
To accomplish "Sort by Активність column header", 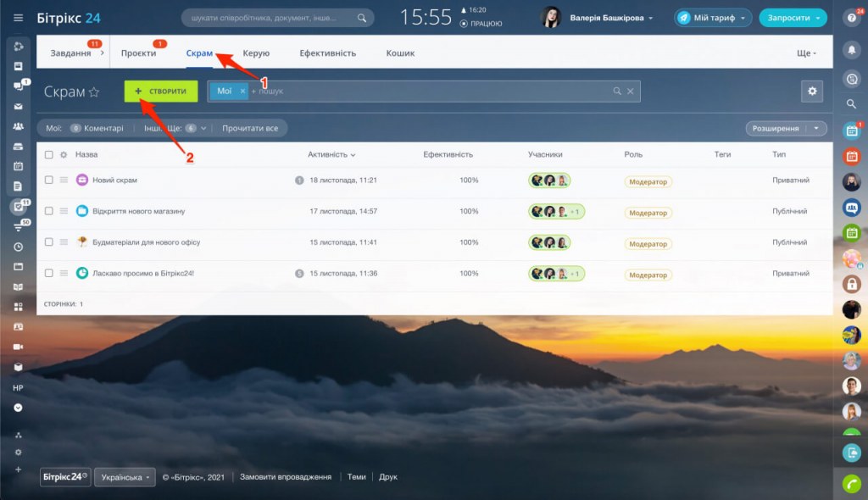I will (331, 154).
